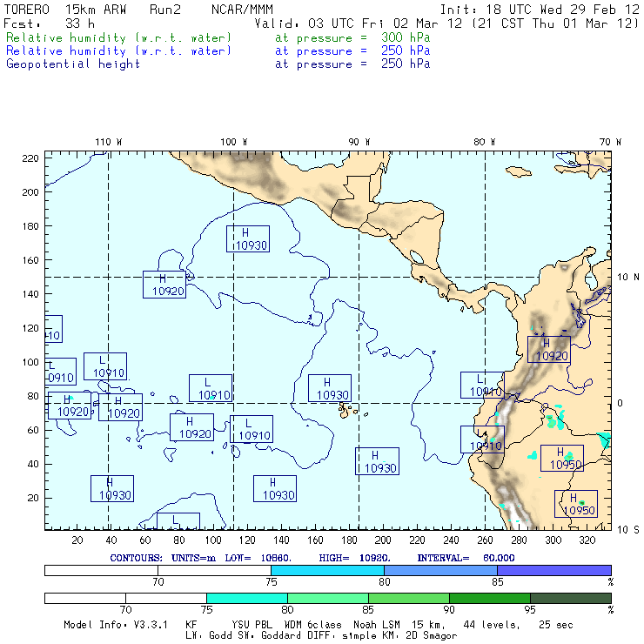The width and height of the screenshot is (644, 644).
Task: Select the dark green 95% swatch in lower colorbar
Action: pyautogui.click(x=571, y=598)
